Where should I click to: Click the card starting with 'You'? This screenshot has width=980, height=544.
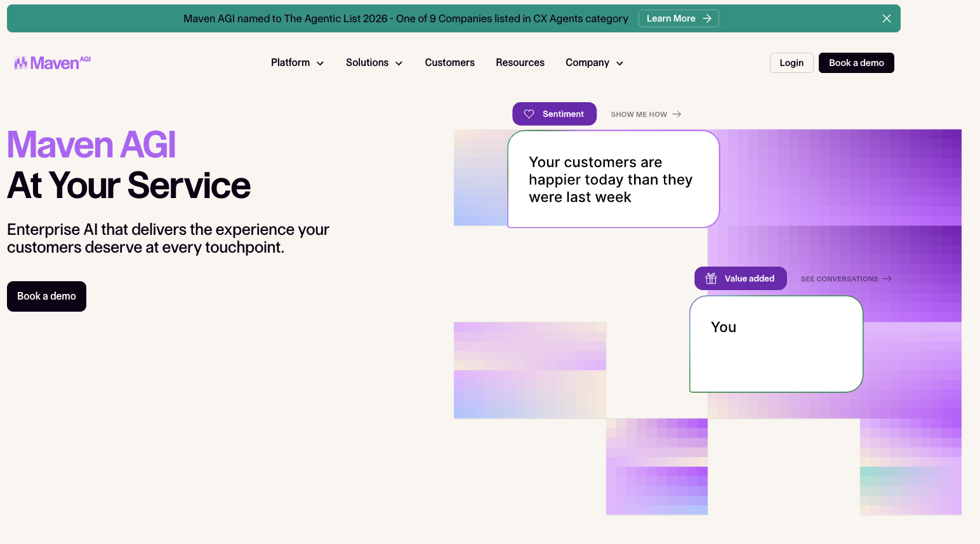tap(776, 344)
